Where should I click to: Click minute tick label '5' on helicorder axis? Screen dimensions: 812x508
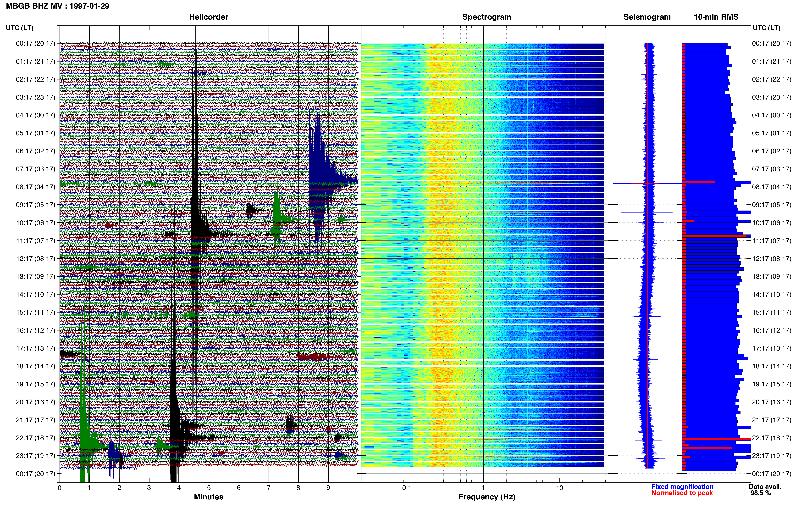[209, 488]
